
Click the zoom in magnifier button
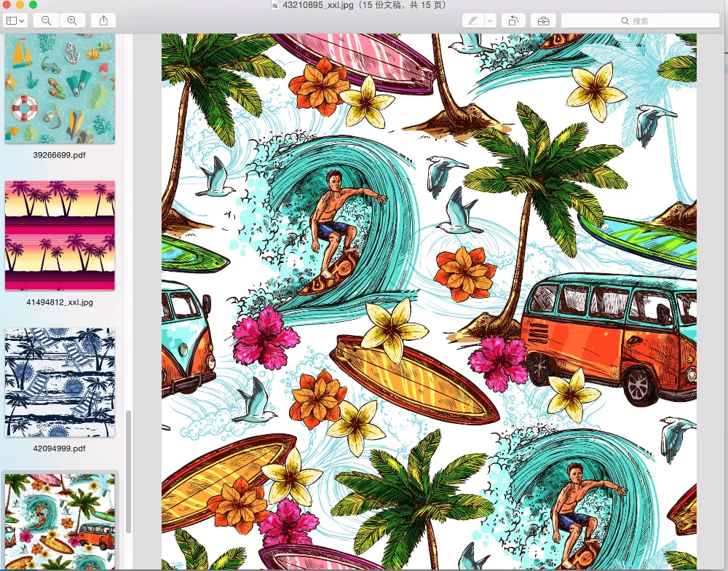(72, 21)
